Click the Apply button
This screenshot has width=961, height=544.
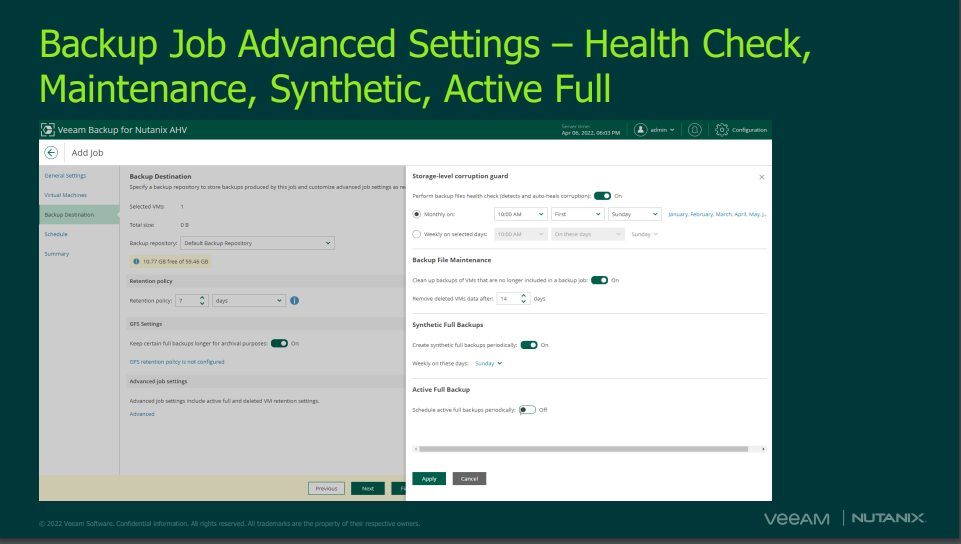[429, 478]
